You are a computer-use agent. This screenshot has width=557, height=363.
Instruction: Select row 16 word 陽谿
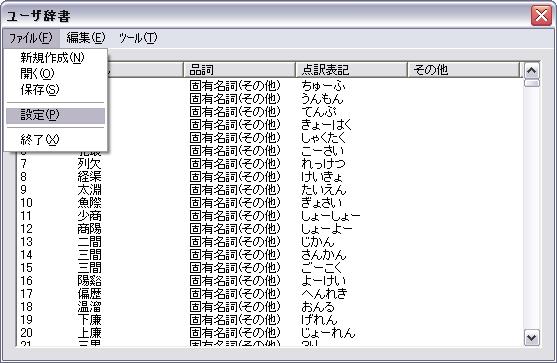pos(90,281)
